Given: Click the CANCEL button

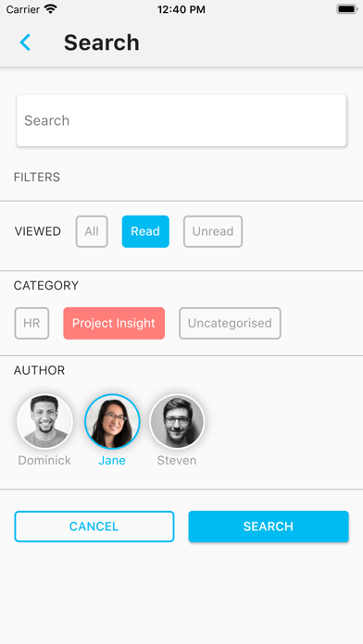Looking at the screenshot, I should tap(94, 526).
